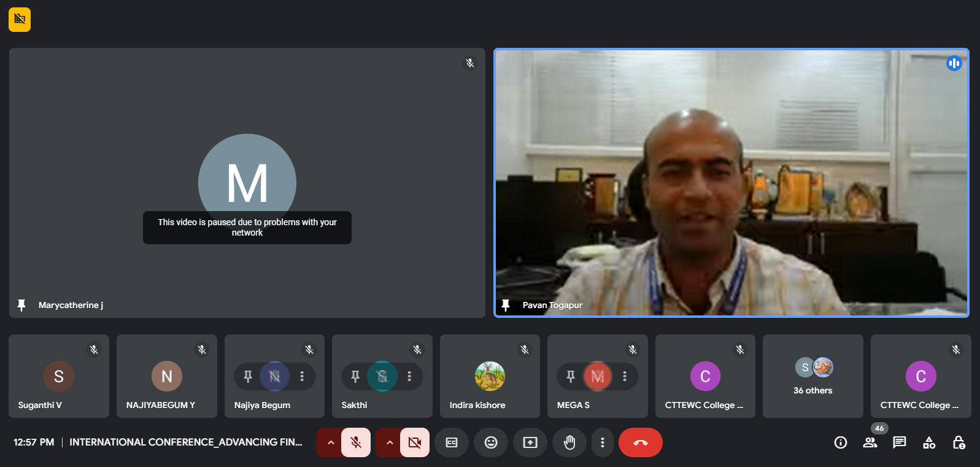Click mute overlay on MEGA S avatar
The height and width of the screenshot is (467, 980).
point(598,376)
